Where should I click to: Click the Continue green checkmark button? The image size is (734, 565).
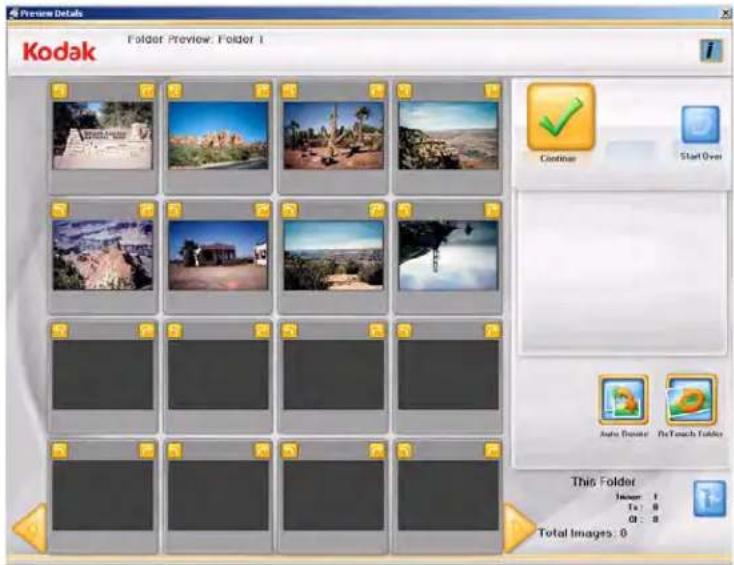[x=561, y=117]
